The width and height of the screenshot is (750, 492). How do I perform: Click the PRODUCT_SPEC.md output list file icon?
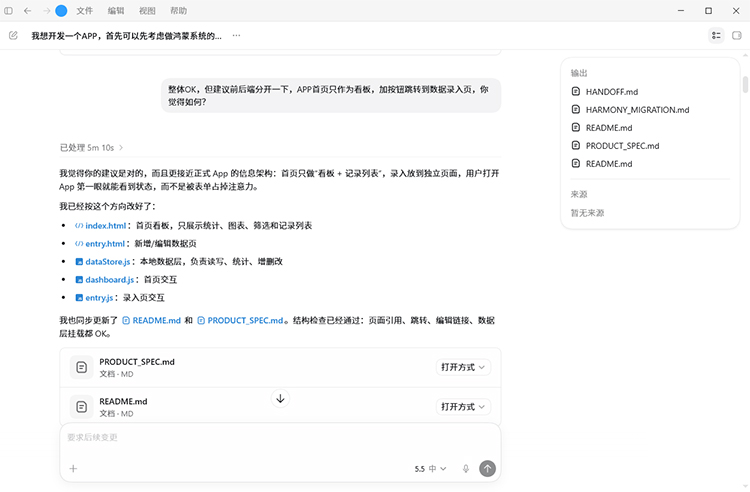point(576,145)
